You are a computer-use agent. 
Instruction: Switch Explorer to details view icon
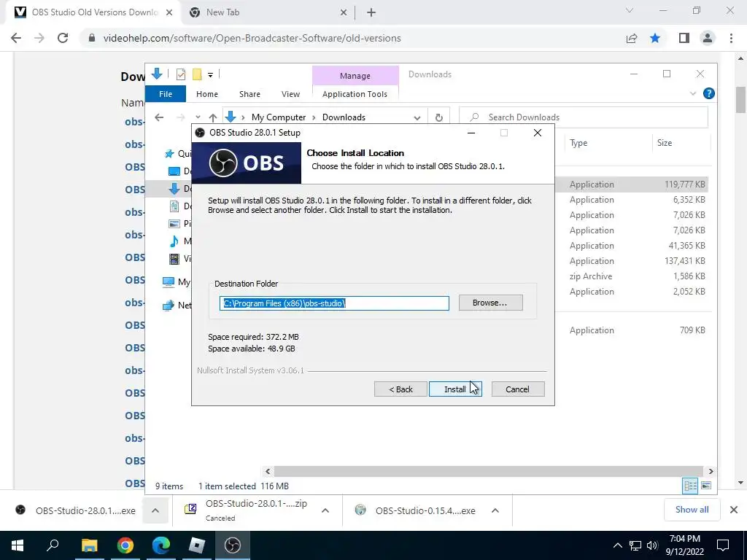click(690, 486)
